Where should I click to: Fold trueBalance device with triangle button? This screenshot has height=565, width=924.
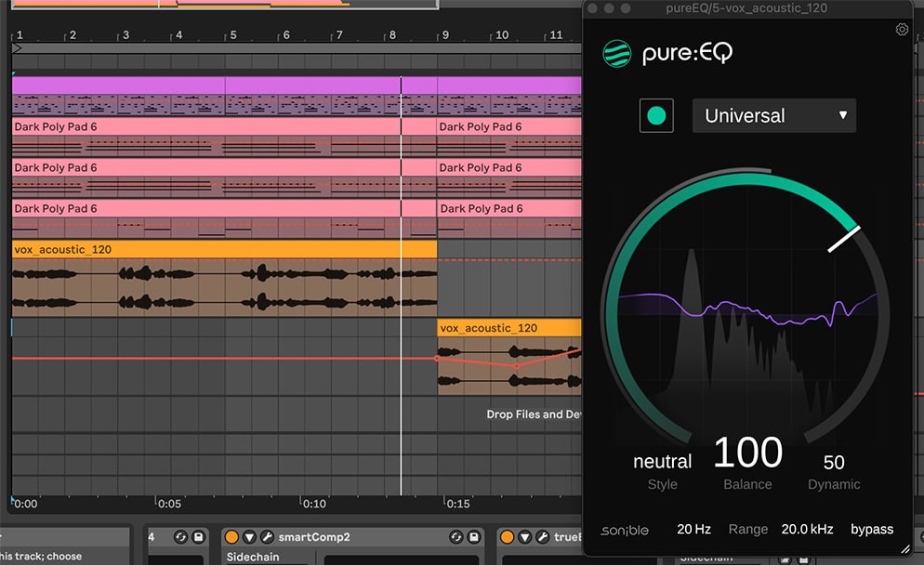coord(524,537)
